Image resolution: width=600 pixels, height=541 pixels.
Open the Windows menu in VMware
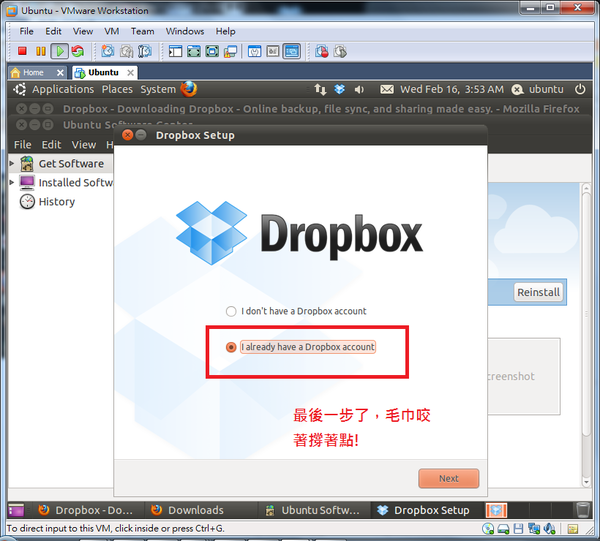click(185, 31)
